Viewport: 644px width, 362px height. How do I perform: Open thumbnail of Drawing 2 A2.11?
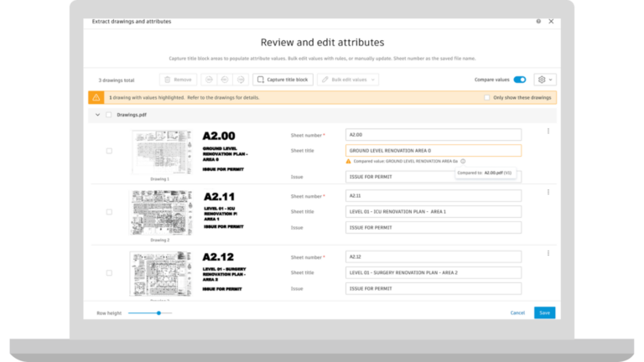tap(161, 213)
